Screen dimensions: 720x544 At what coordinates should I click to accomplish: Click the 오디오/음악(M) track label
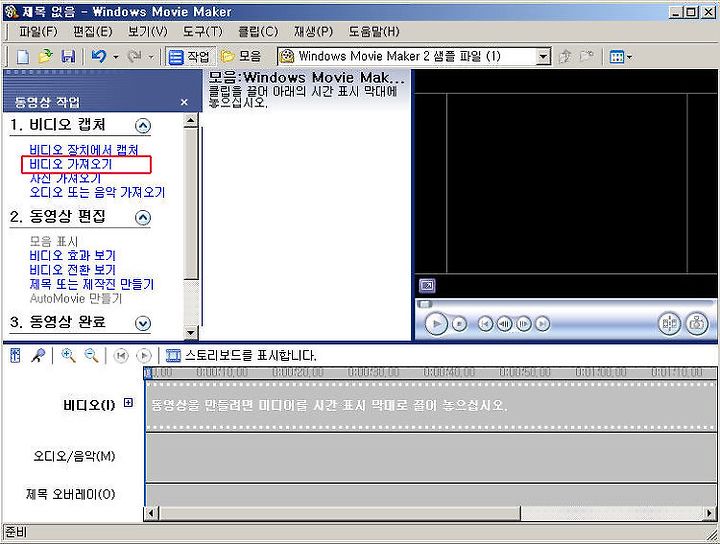point(74,456)
